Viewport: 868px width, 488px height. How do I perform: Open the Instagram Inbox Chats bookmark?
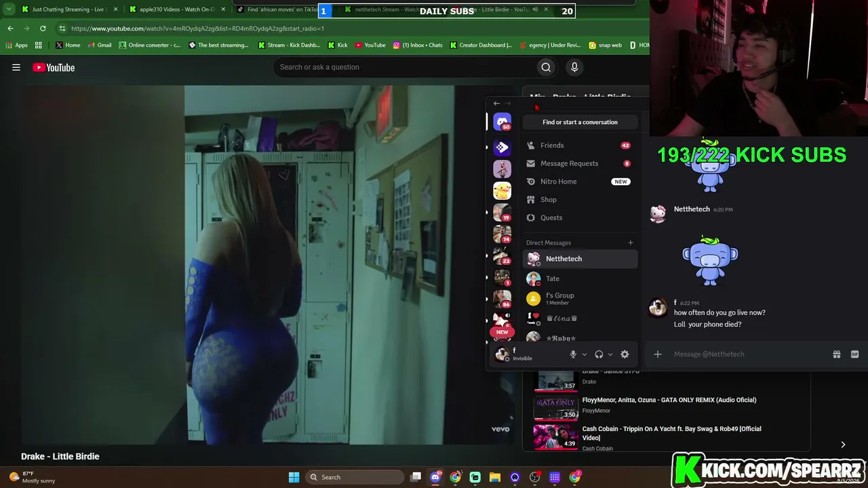click(418, 45)
